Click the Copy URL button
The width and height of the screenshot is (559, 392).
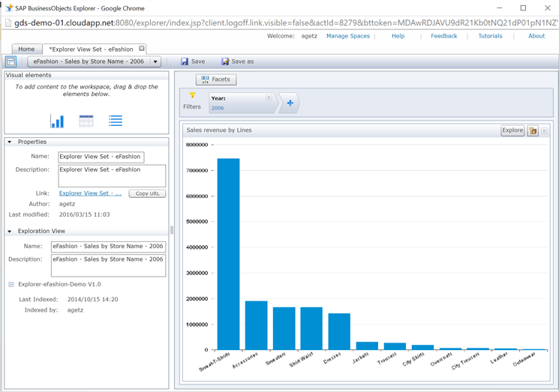[147, 193]
